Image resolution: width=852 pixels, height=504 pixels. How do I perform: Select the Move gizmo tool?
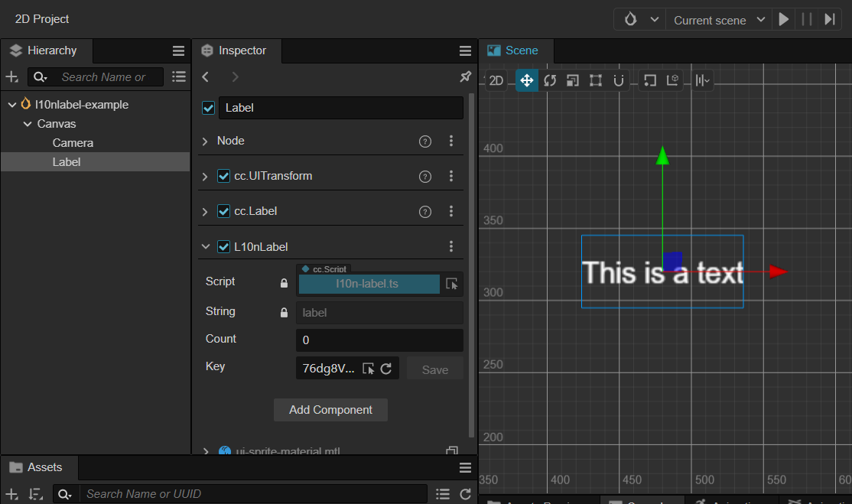[x=526, y=81]
